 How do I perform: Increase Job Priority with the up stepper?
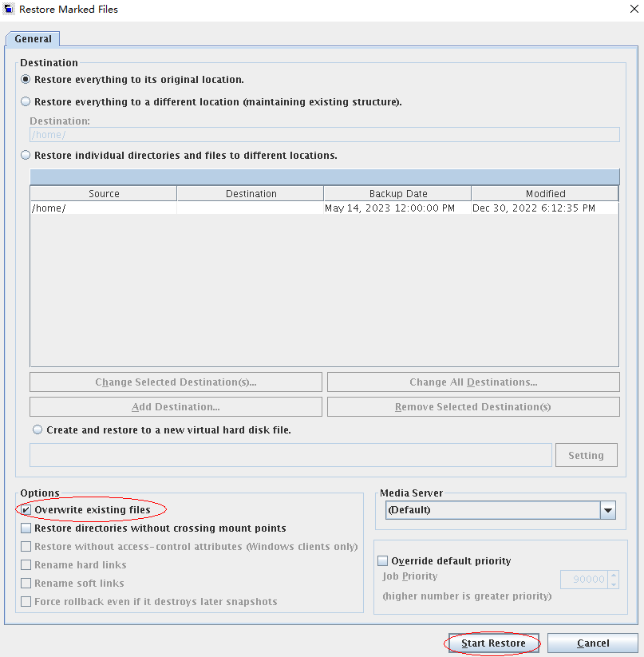[x=613, y=575]
